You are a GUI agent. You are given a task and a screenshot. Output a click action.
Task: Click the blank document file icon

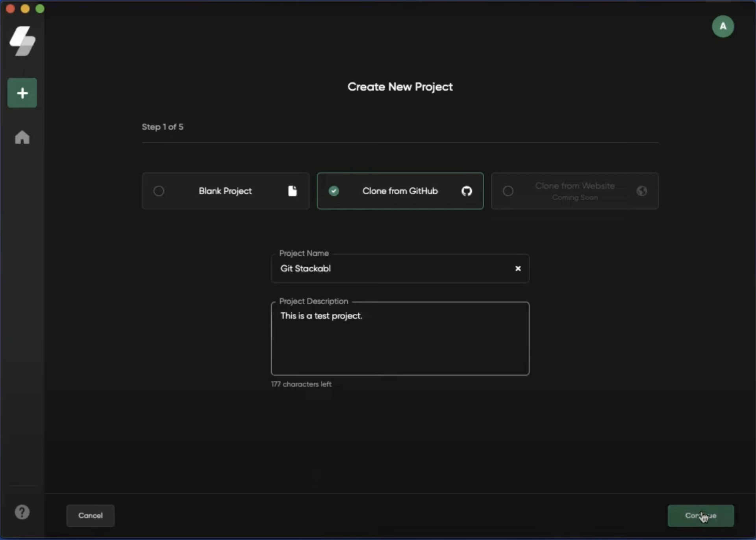click(292, 191)
